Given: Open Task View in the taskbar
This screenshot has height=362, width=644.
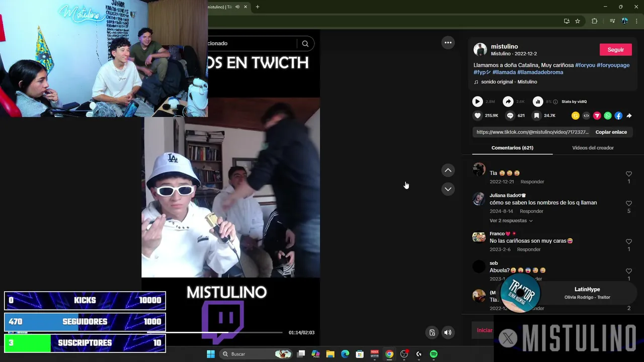Looking at the screenshot, I should (x=301, y=354).
